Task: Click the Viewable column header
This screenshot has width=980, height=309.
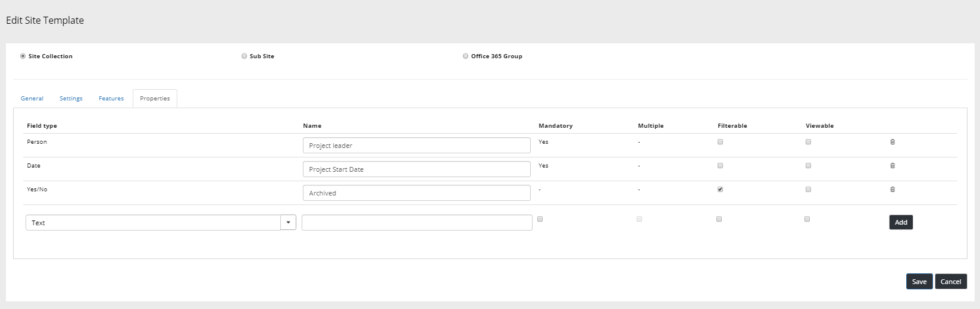Action: (819, 126)
